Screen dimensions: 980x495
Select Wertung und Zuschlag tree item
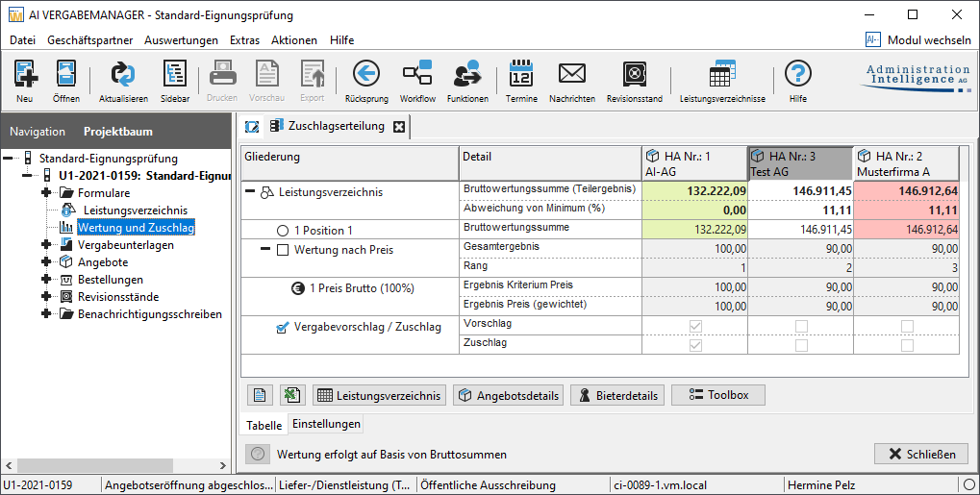pyautogui.click(x=137, y=228)
